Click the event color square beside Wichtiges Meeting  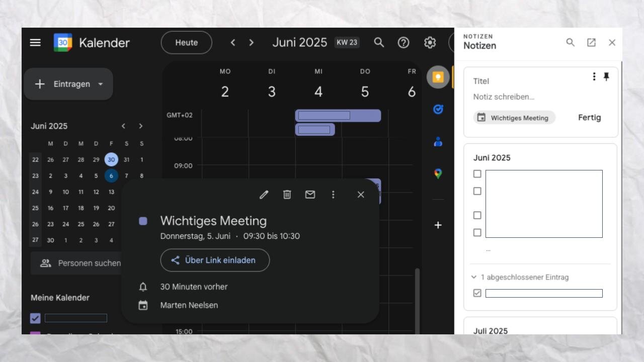pyautogui.click(x=143, y=221)
